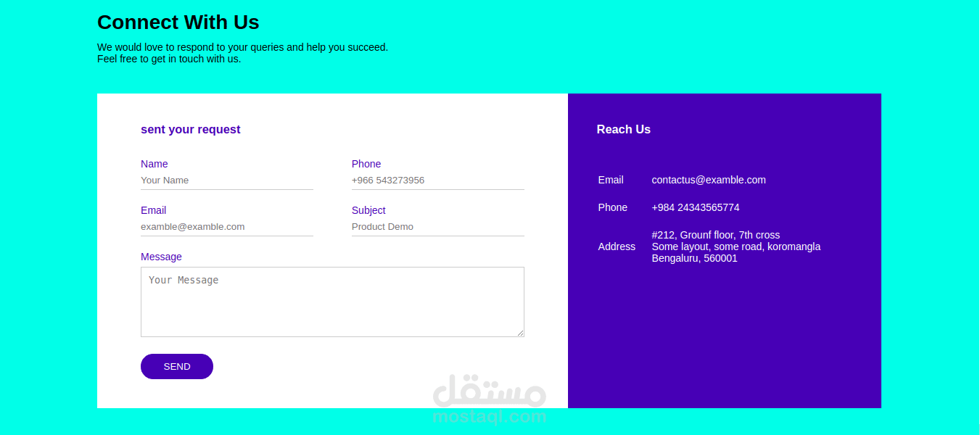Image resolution: width=980 pixels, height=435 pixels.
Task: Click 'Feel free to get in touch' text
Action: pos(169,59)
